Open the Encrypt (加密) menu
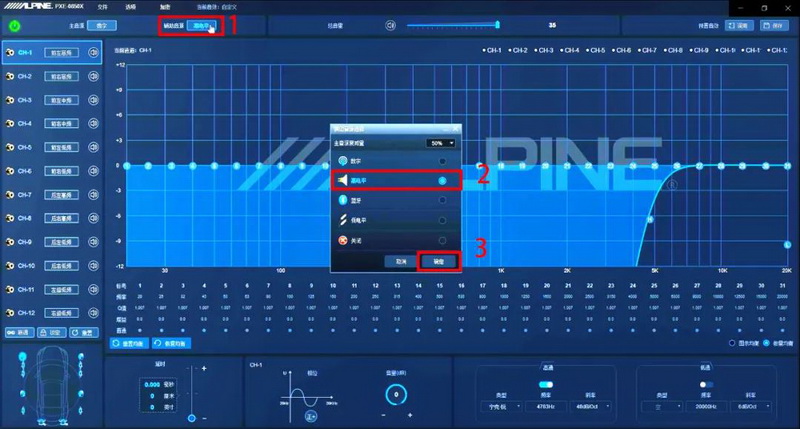The width and height of the screenshot is (800, 429). coord(164,7)
